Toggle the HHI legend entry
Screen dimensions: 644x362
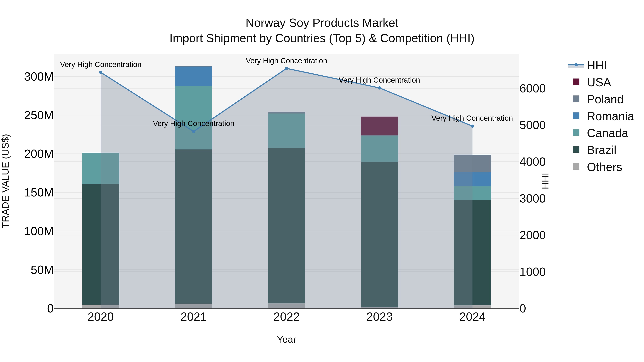tap(587, 65)
